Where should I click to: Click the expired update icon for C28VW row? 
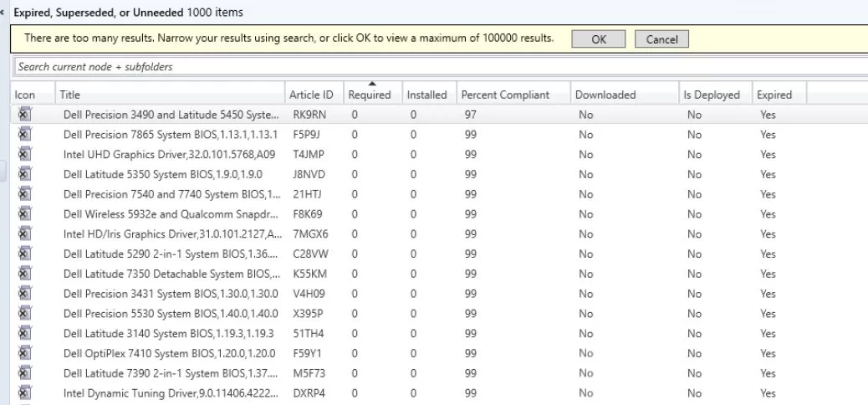tap(23, 254)
